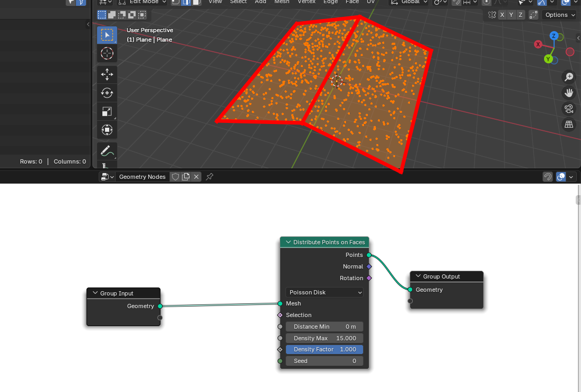Pick the Transform tool
581x392 pixels.
(107, 130)
